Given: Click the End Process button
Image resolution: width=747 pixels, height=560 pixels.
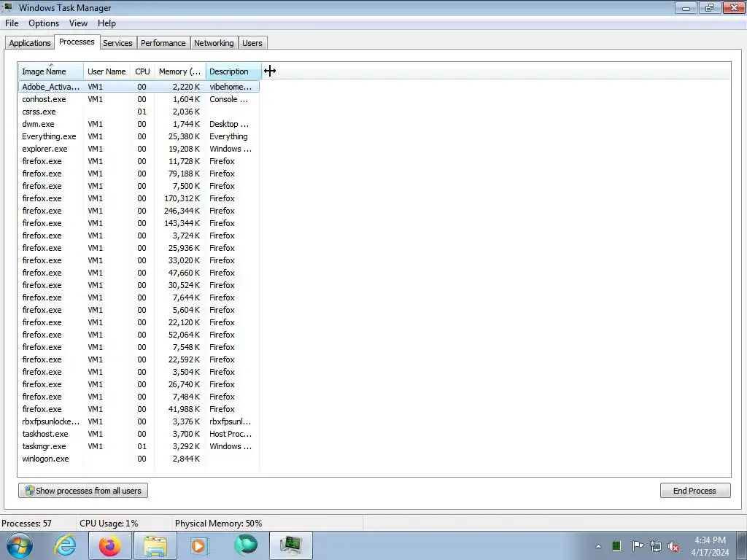Looking at the screenshot, I should coord(695,491).
